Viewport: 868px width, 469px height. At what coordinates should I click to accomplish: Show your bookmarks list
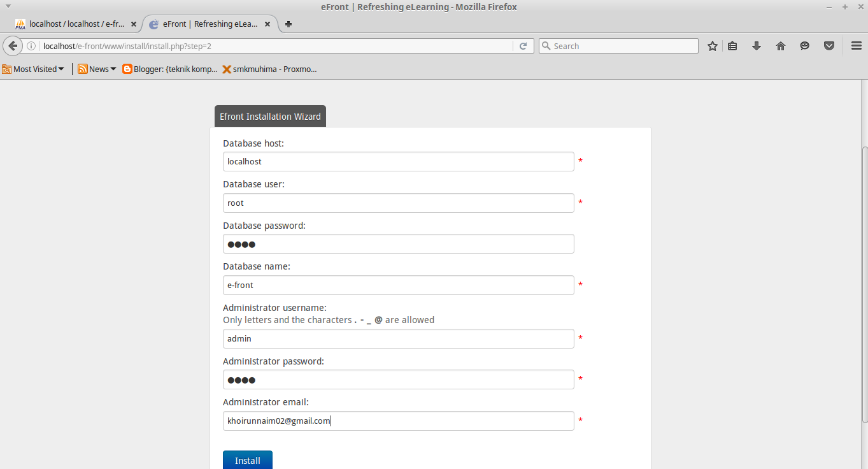[732, 46]
